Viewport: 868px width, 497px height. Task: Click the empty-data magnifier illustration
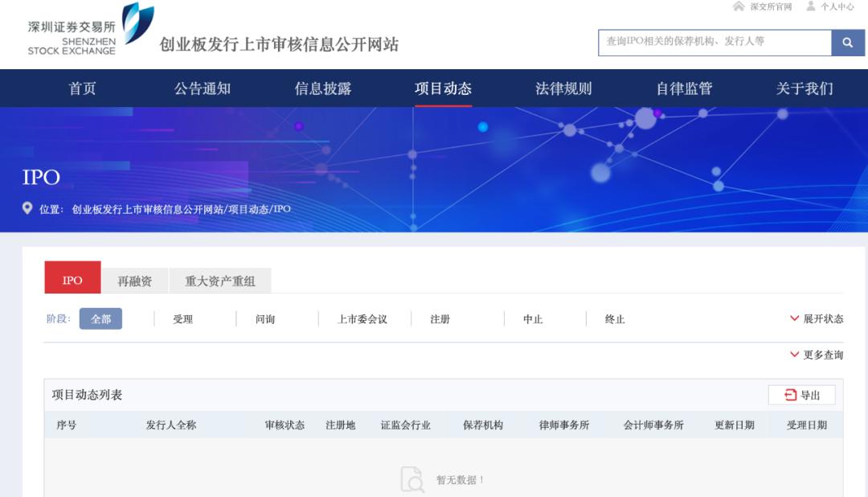[x=412, y=476]
